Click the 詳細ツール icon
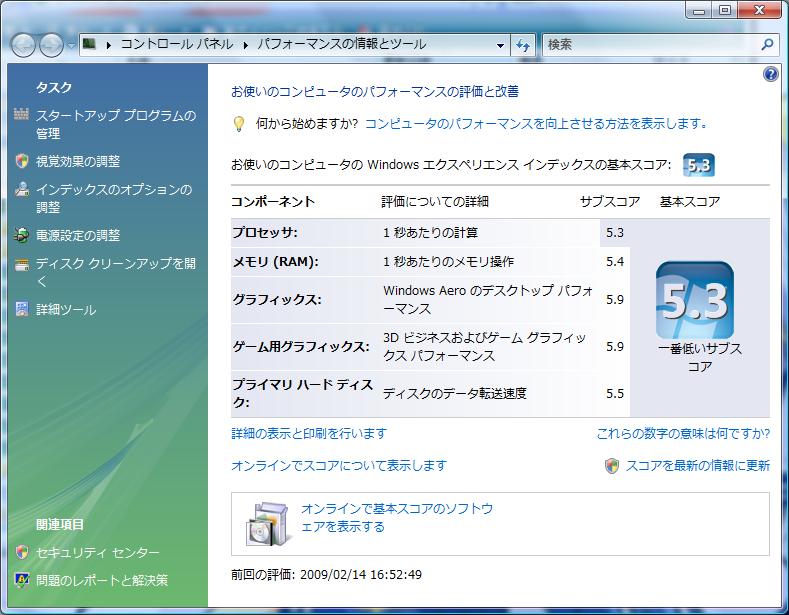The image size is (789, 615). click(22, 309)
